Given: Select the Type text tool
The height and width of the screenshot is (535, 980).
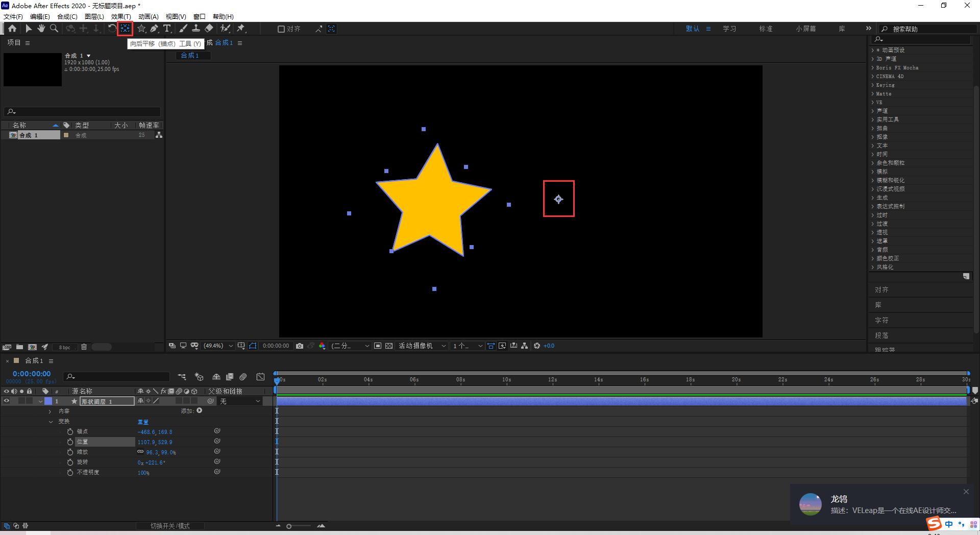Looking at the screenshot, I should tap(167, 29).
